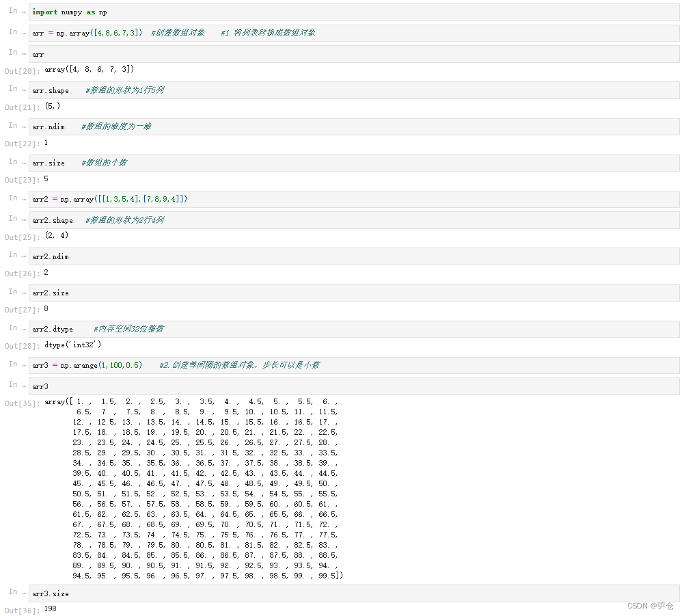This screenshot has height=616, width=684.
Task: Expand the prompt dots beside arr2.ndim cell
Action: pyautogui.click(x=23, y=256)
